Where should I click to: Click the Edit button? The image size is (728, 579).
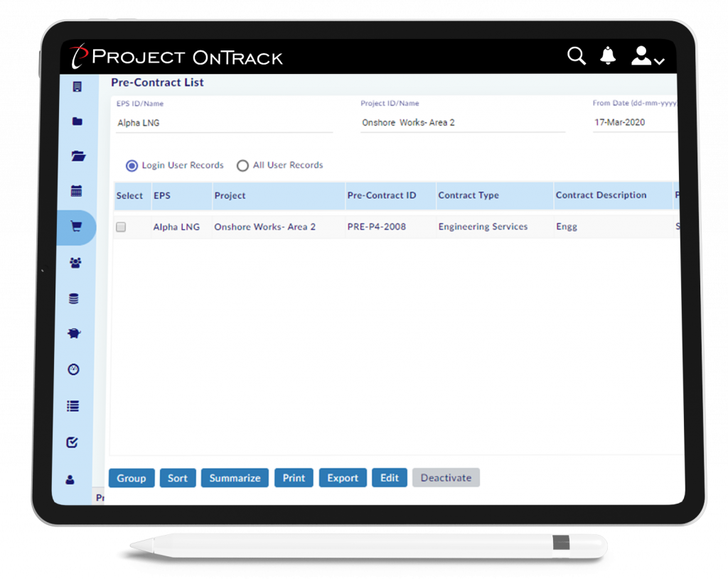pyautogui.click(x=390, y=478)
